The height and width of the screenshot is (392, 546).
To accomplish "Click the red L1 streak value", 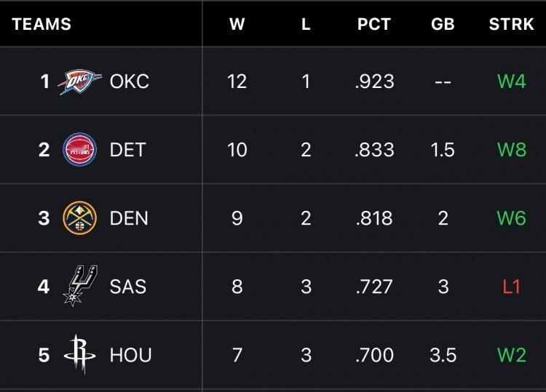I will click(x=511, y=287).
